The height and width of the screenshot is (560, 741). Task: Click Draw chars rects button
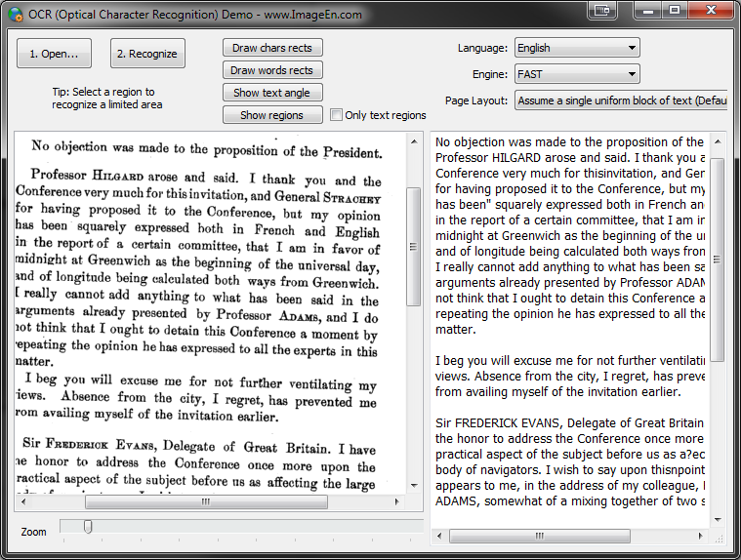click(x=272, y=48)
